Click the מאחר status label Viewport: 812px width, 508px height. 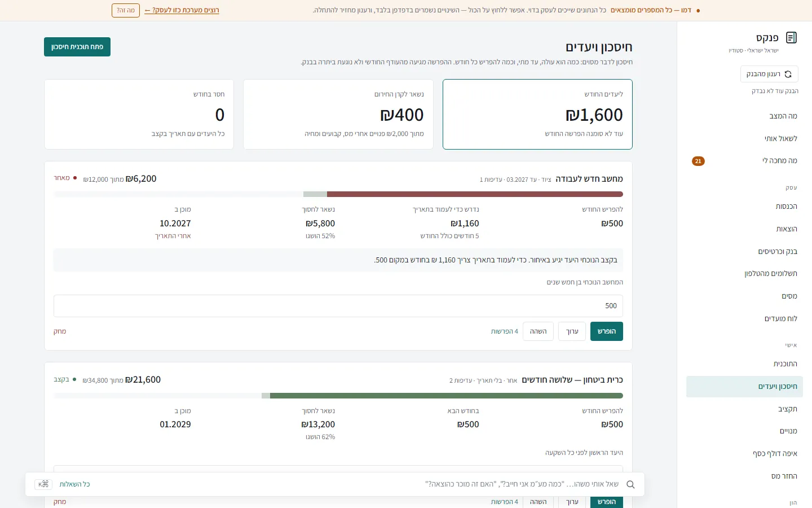click(x=65, y=178)
